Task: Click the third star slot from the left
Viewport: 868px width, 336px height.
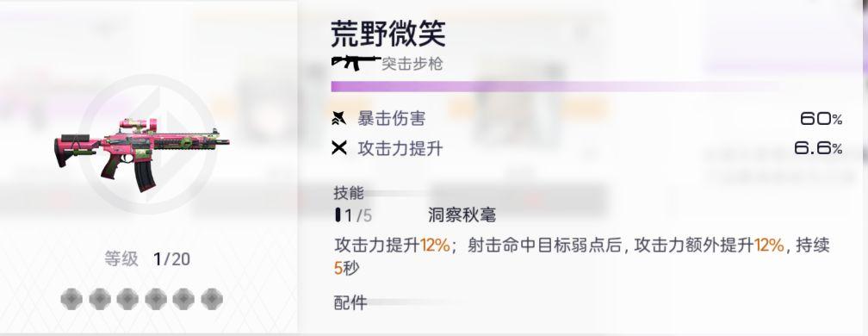Action: pos(127,299)
